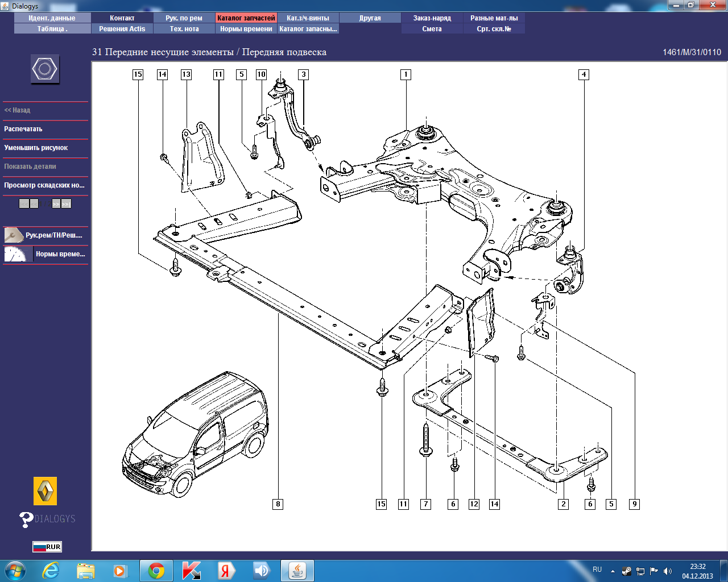Open the Заказ-наряд tab
The height and width of the screenshot is (582, 728).
(x=432, y=18)
